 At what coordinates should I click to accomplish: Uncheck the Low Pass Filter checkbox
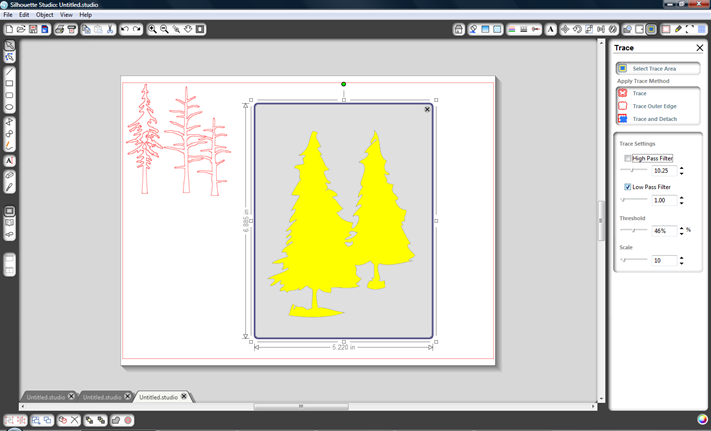[x=628, y=187]
